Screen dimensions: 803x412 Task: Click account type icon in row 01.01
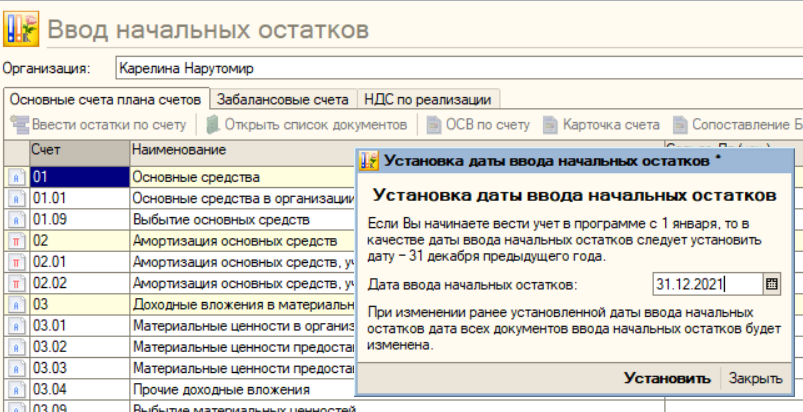[x=16, y=198]
